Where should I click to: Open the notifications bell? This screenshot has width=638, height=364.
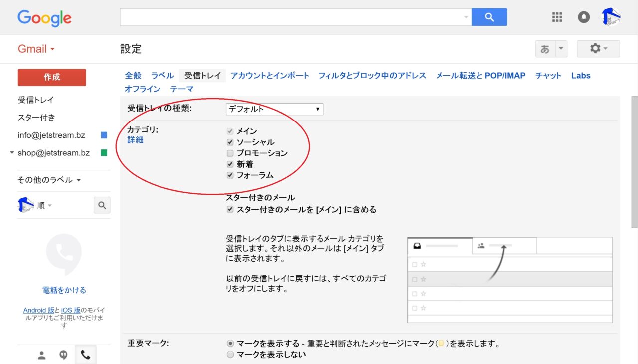pos(584,17)
